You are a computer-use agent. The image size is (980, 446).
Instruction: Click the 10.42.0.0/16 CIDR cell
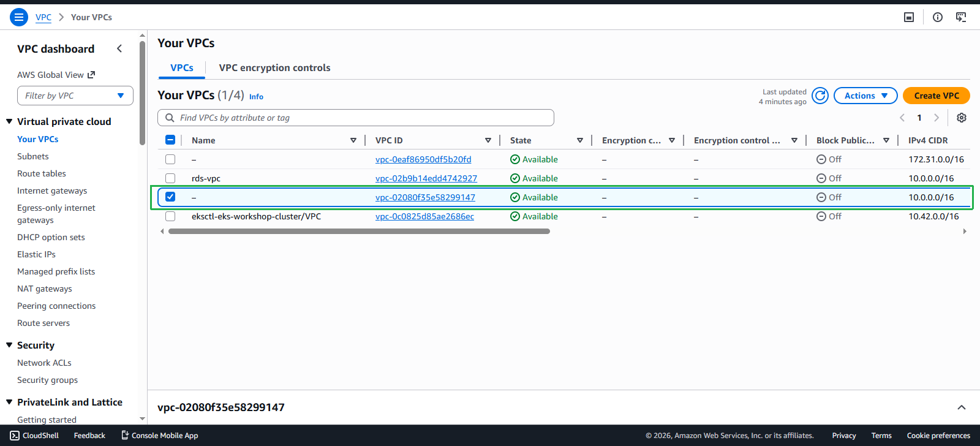(933, 216)
